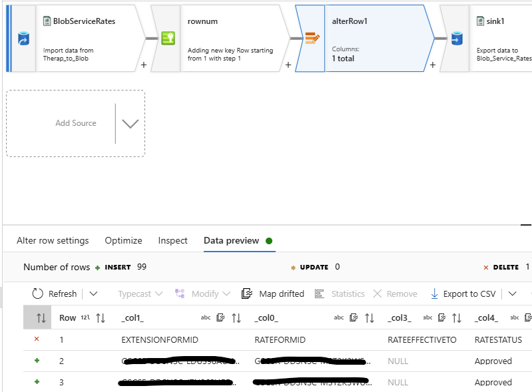The width and height of the screenshot is (532, 392).
Task: Click the alterRow1 transformation icon
Action: coord(312,38)
